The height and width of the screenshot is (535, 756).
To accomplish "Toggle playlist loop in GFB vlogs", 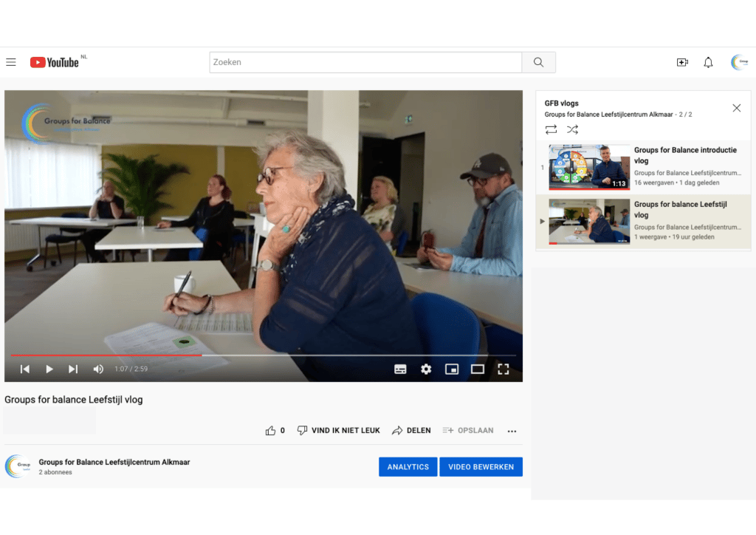I will coord(551,129).
